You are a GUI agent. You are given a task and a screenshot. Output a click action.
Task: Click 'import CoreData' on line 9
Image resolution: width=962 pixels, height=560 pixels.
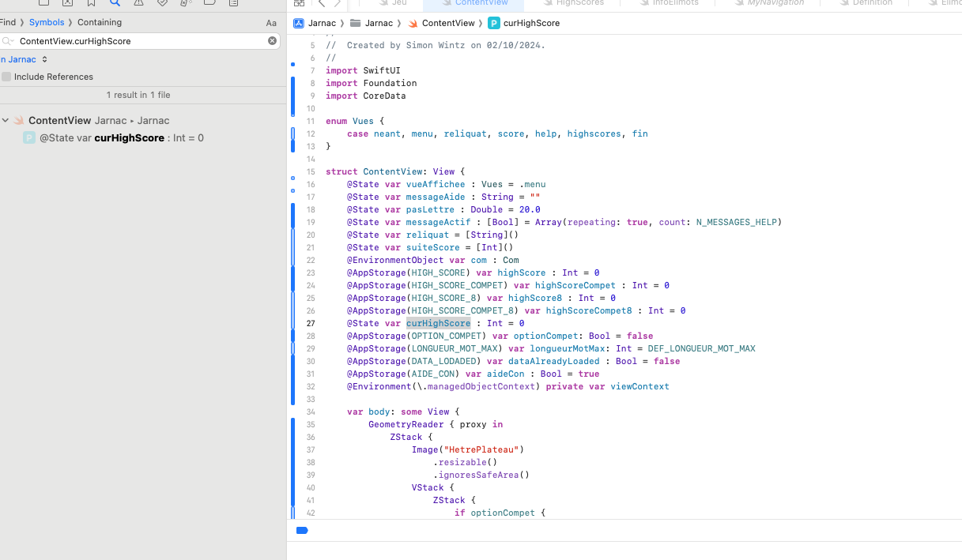(x=365, y=96)
